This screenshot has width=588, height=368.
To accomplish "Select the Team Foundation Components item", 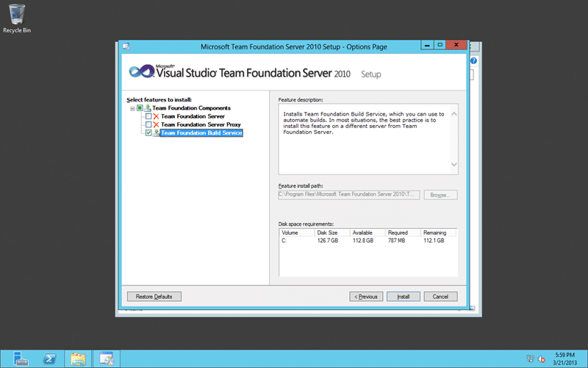I will tap(191, 108).
